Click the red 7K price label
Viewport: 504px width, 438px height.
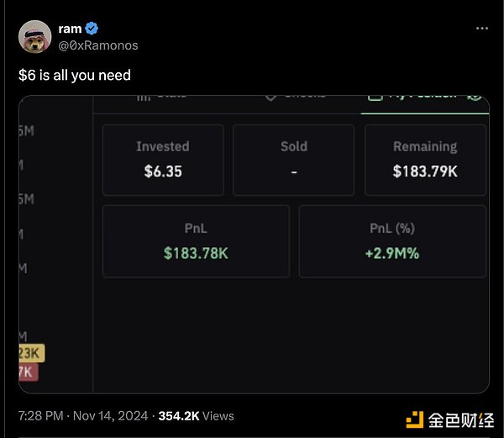29,371
